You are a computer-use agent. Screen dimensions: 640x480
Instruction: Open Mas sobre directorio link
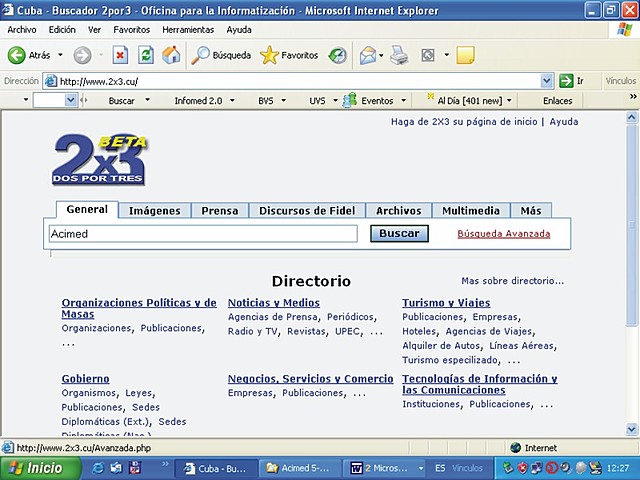point(513,281)
